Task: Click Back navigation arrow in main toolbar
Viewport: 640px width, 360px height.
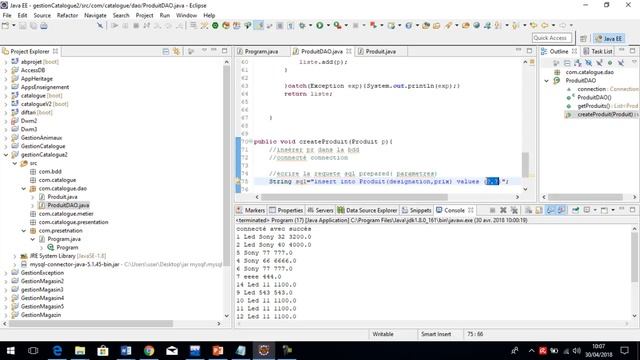Action: tap(544, 26)
